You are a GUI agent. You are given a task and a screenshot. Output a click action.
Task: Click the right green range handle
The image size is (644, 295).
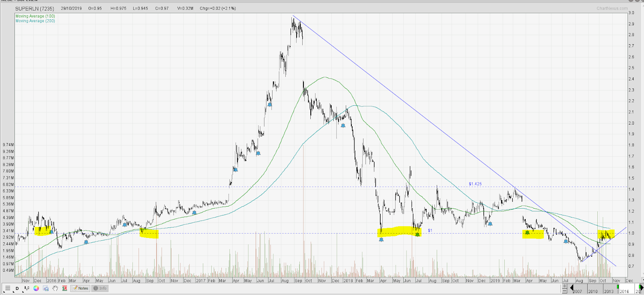[640, 287]
